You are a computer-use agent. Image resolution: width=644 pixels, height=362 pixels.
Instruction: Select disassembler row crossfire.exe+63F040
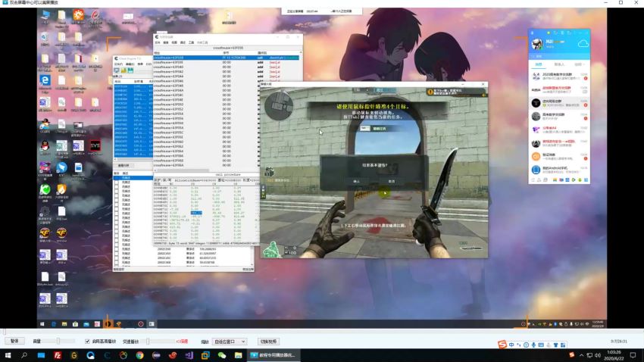tap(227, 67)
